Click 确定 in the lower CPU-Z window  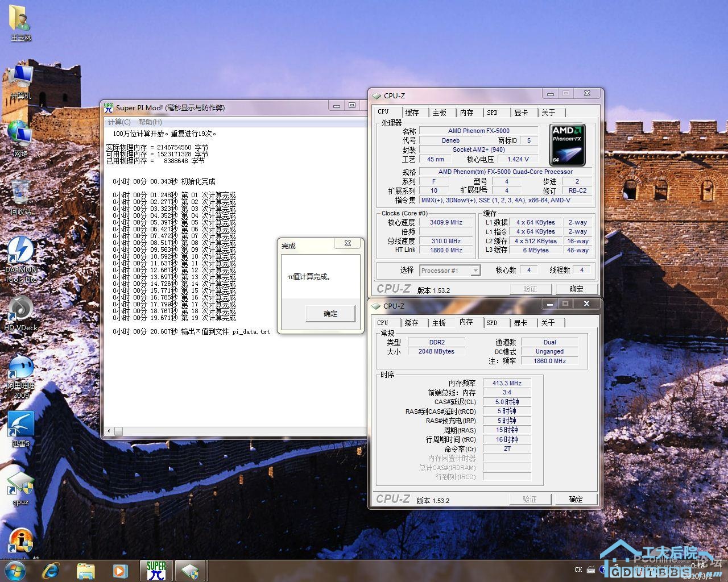coord(576,499)
